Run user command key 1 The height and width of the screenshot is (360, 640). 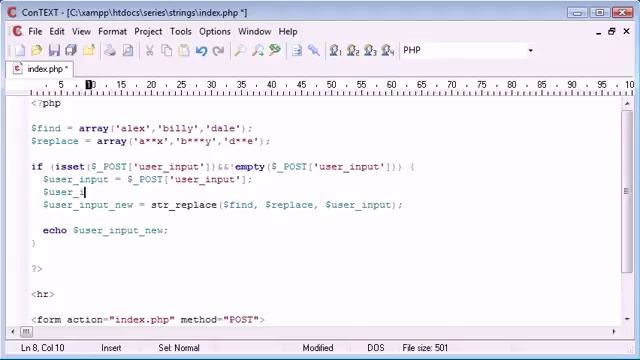pos(336,50)
